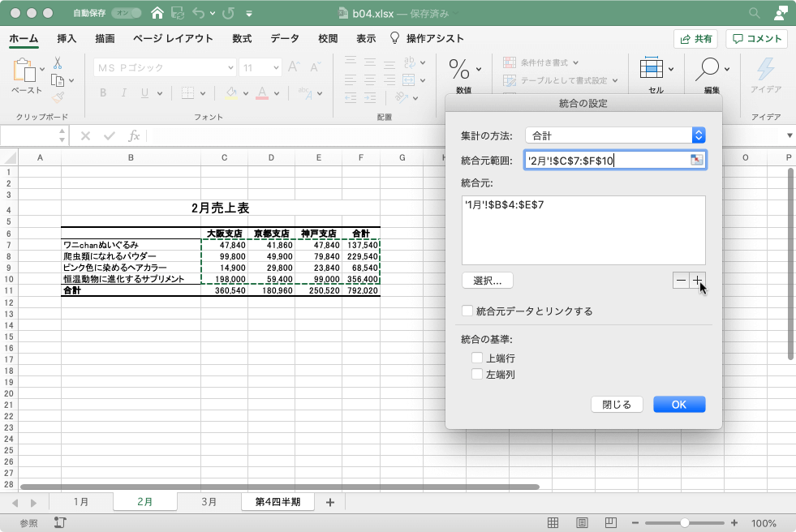Click the Redo icon

click(229, 13)
